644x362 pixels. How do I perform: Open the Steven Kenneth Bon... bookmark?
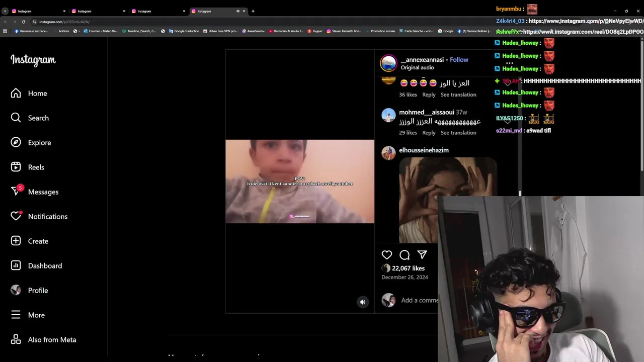344,31
